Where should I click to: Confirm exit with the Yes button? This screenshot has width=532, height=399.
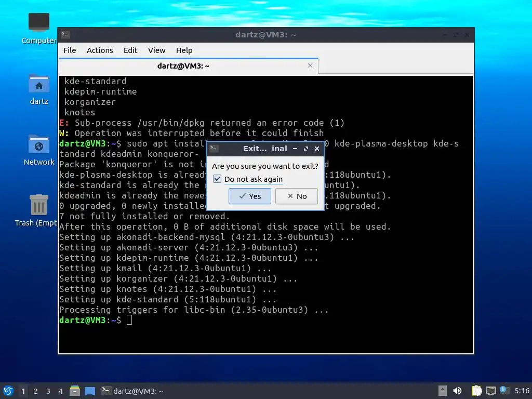pos(250,196)
